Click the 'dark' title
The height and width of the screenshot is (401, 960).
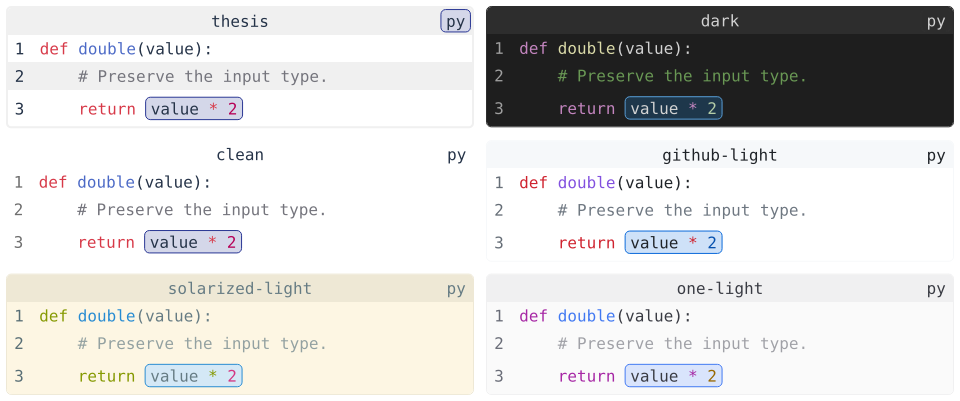tap(720, 21)
